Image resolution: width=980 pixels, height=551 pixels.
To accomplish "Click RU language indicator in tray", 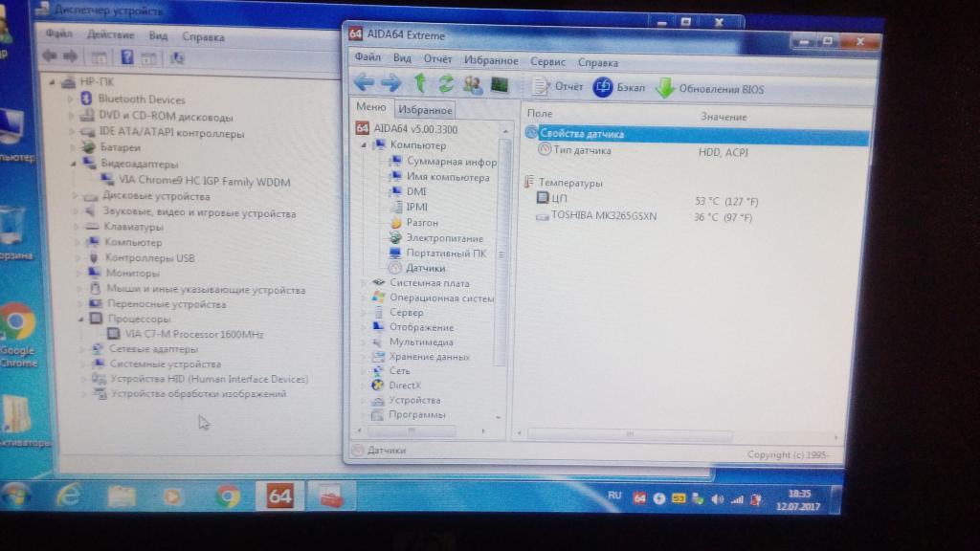I will click(614, 496).
